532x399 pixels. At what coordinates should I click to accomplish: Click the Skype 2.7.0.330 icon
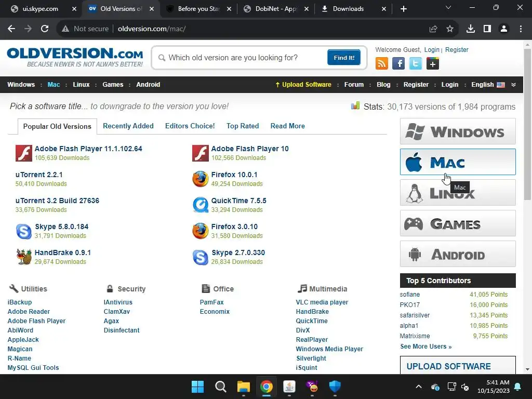coord(200,257)
